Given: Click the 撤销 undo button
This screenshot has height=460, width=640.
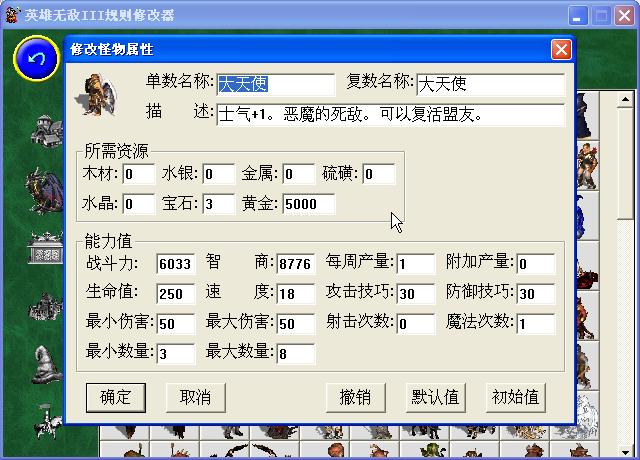Looking at the screenshot, I should click(x=356, y=397).
